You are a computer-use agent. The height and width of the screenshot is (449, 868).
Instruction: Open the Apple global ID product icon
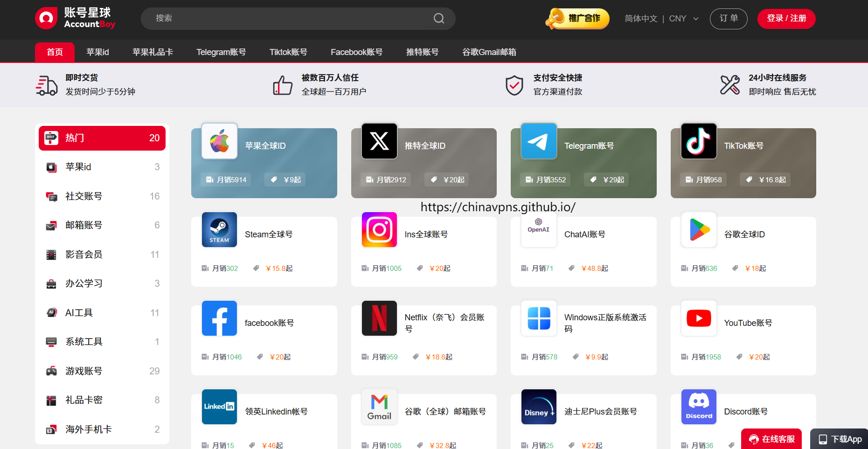tap(220, 141)
